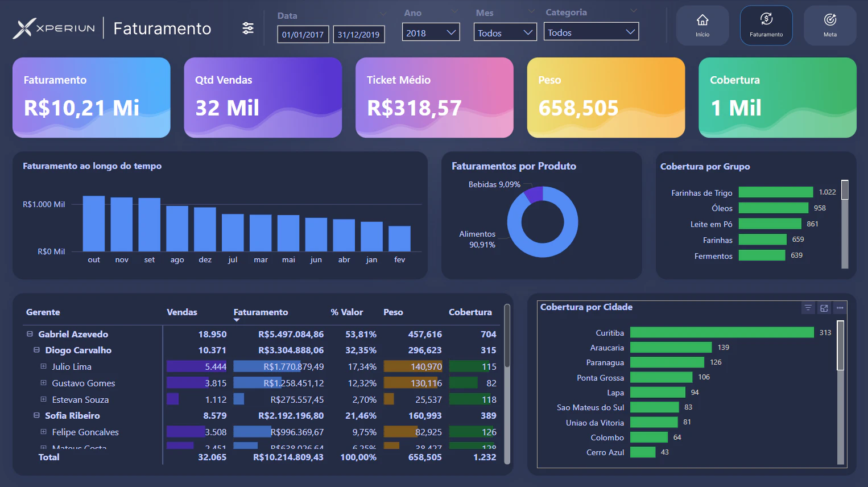Viewport: 868px width, 487px height.
Task: Sort the table by the Peso column
Action: (393, 312)
